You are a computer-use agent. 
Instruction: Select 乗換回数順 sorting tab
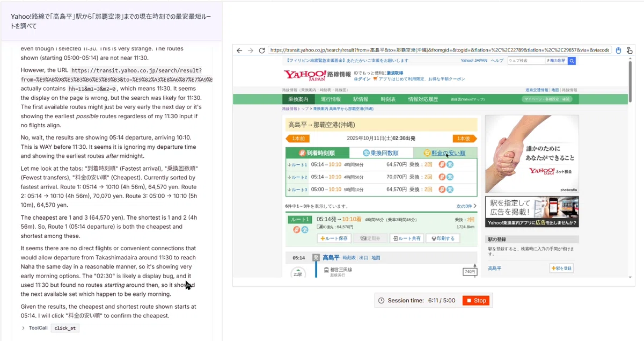coord(381,153)
